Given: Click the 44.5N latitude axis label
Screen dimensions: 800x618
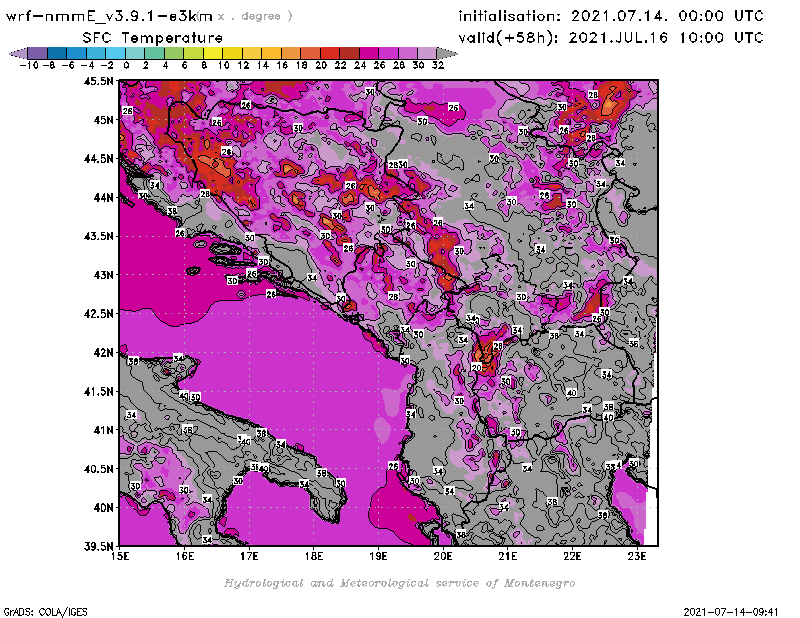Looking at the screenshot, I should [98, 158].
